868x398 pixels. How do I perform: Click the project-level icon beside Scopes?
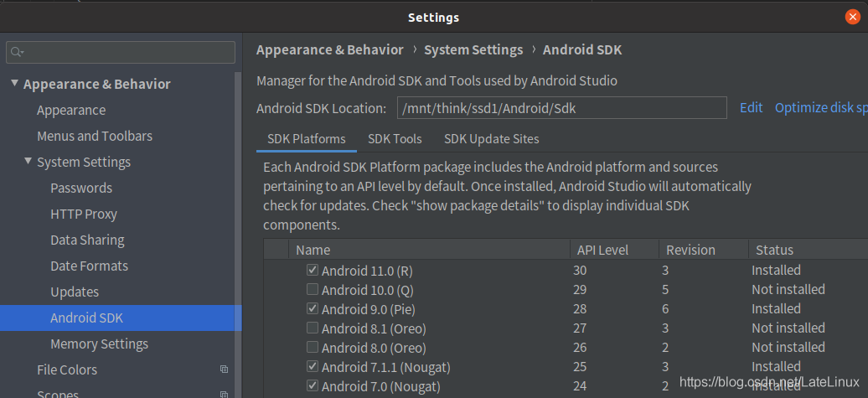coord(224,393)
